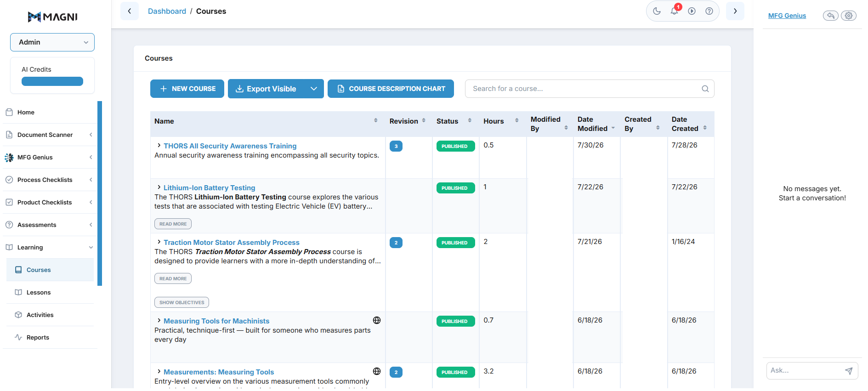This screenshot has height=391, width=868.
Task: Open the Admin role dropdown
Action: coord(52,42)
